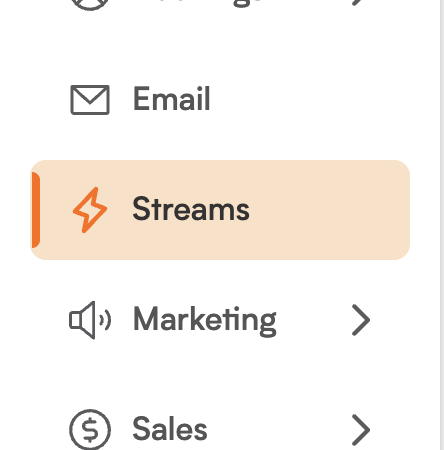Click blank space right of Email label
This screenshot has height=450, width=444.
[308, 100]
